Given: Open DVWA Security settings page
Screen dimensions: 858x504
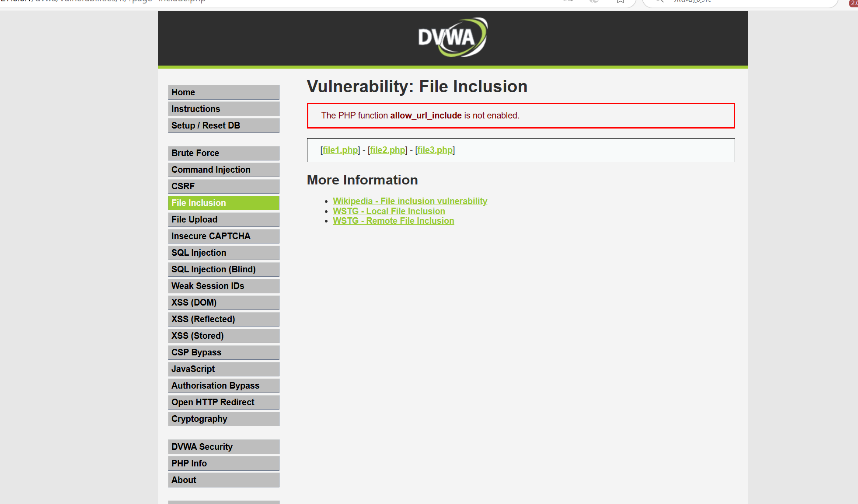Looking at the screenshot, I should [x=223, y=447].
